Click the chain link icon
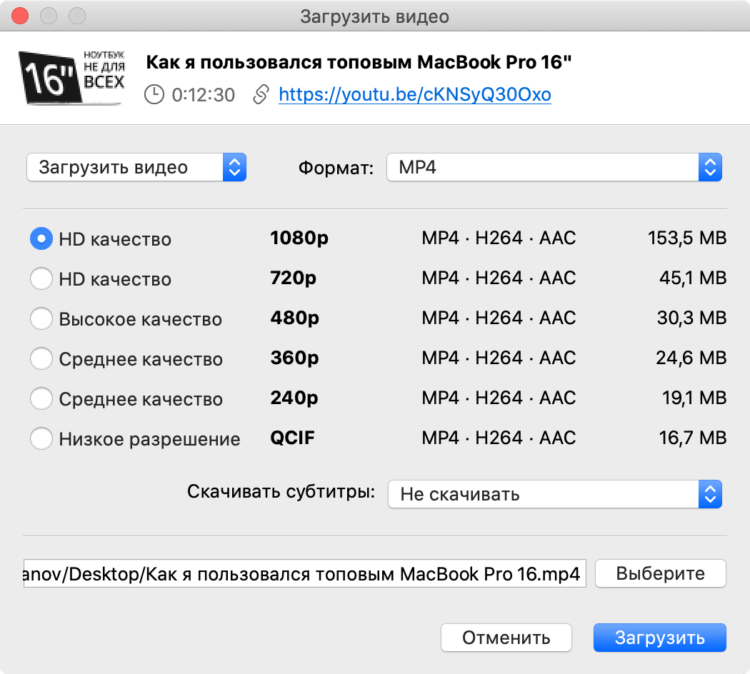The height and width of the screenshot is (674, 750). [x=261, y=94]
